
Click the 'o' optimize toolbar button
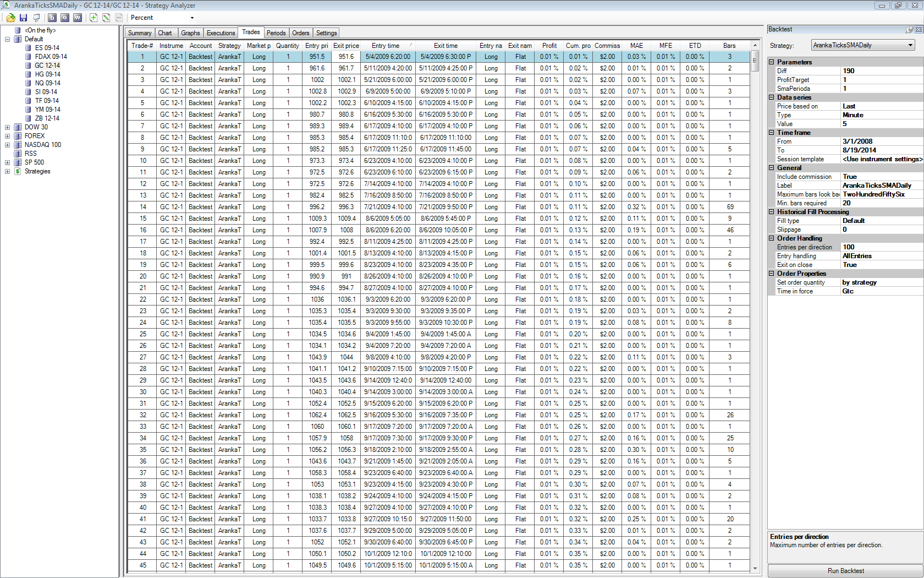pos(64,18)
